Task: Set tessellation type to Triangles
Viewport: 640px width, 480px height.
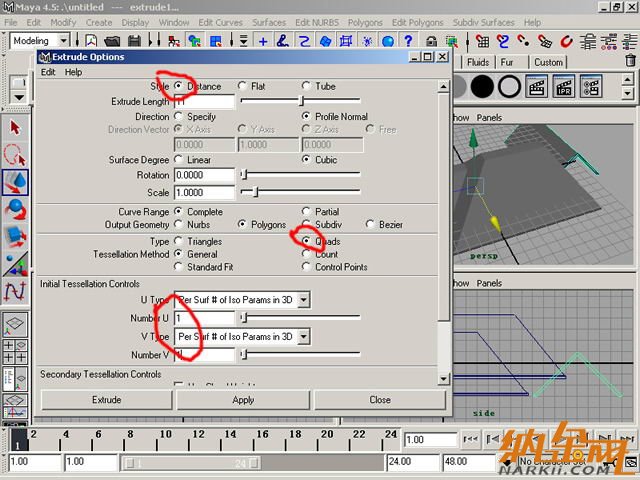Action: click(x=178, y=242)
